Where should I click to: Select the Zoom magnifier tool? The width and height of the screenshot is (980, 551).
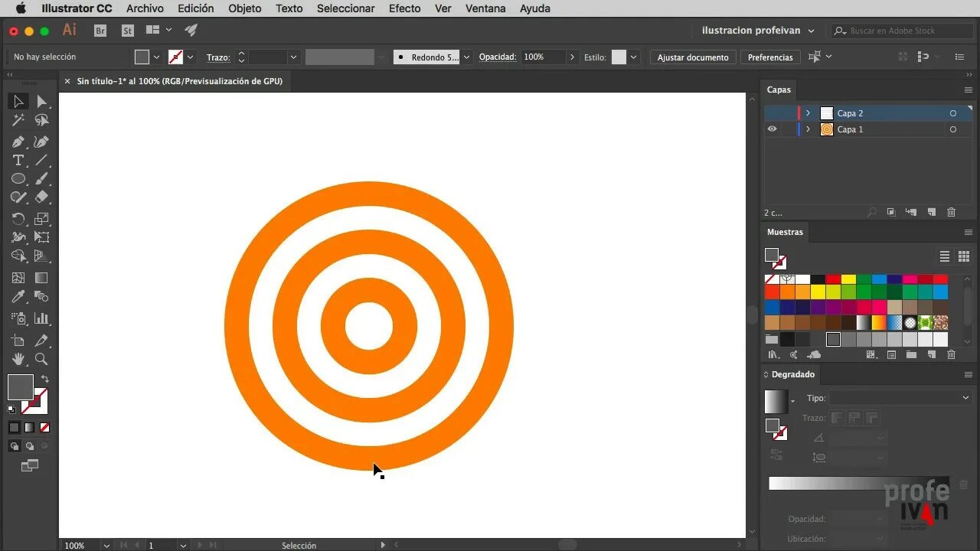[42, 359]
